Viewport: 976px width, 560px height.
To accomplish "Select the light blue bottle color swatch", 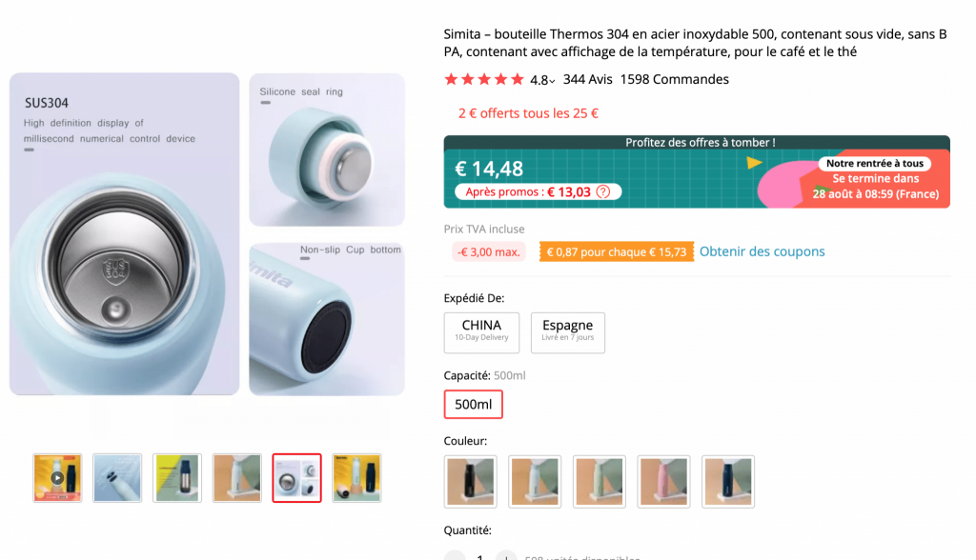I will pyautogui.click(x=535, y=481).
